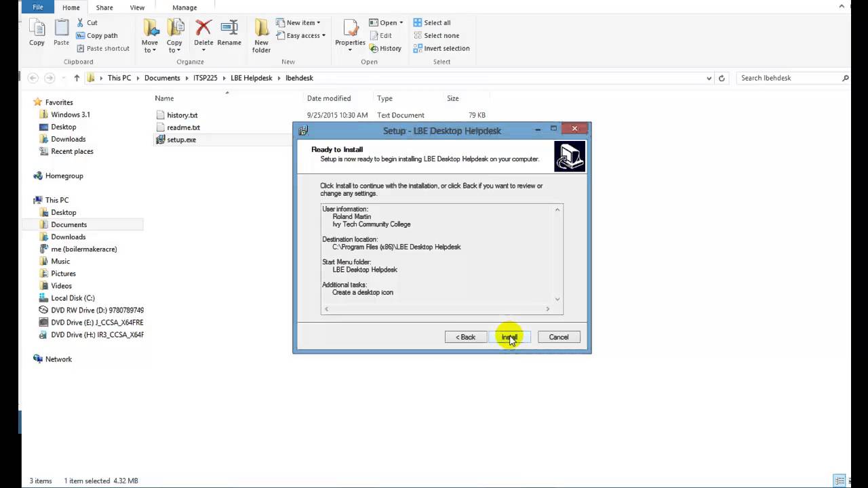Click the Setup dialog title bar icon
This screenshot has height=488, width=868.
(x=303, y=130)
